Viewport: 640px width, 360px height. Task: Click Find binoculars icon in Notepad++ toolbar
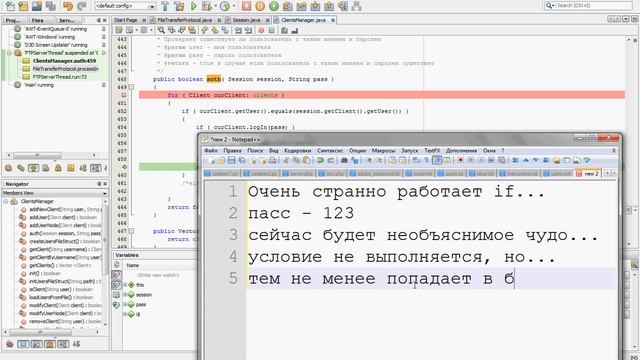coord(344,160)
